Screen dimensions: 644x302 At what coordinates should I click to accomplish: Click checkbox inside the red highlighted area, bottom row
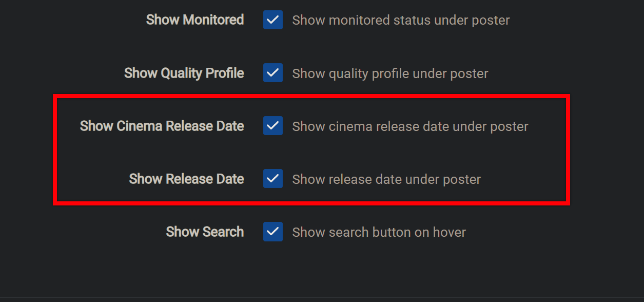pyautogui.click(x=272, y=179)
